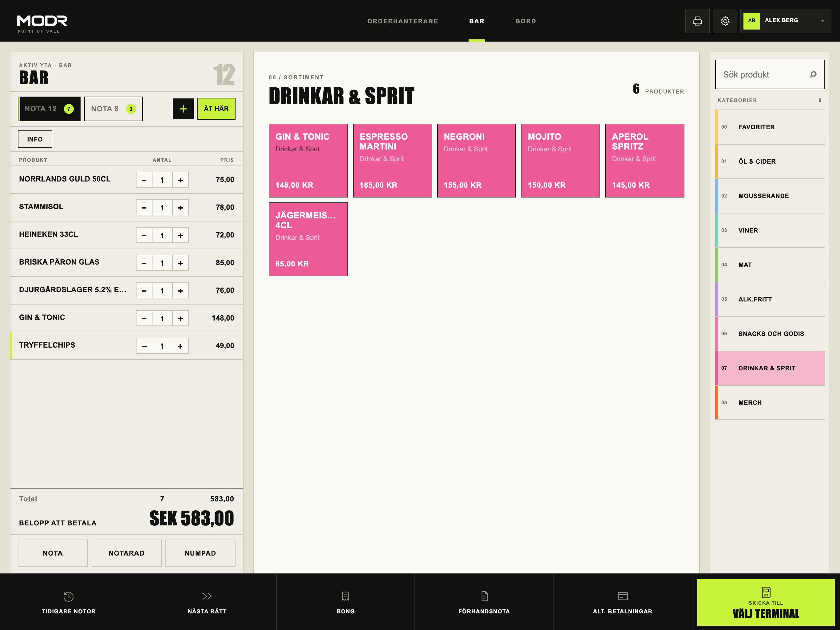Click the printer icon in header

(697, 21)
